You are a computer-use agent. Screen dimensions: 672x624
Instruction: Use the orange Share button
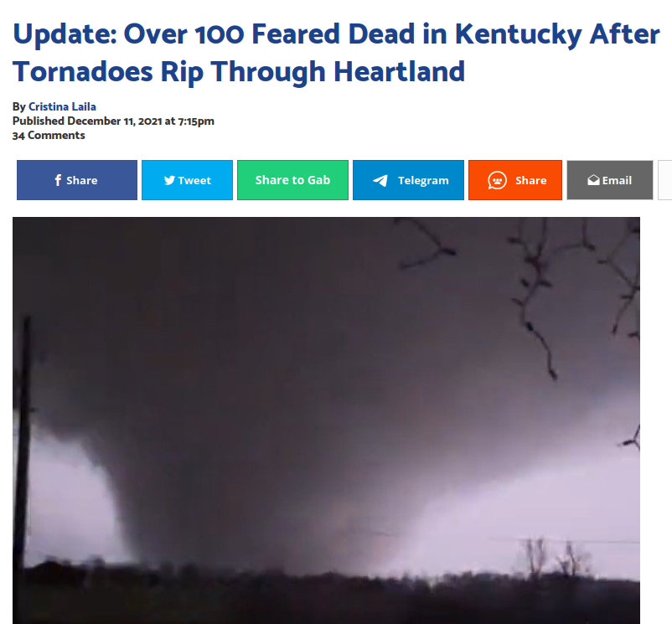(515, 180)
